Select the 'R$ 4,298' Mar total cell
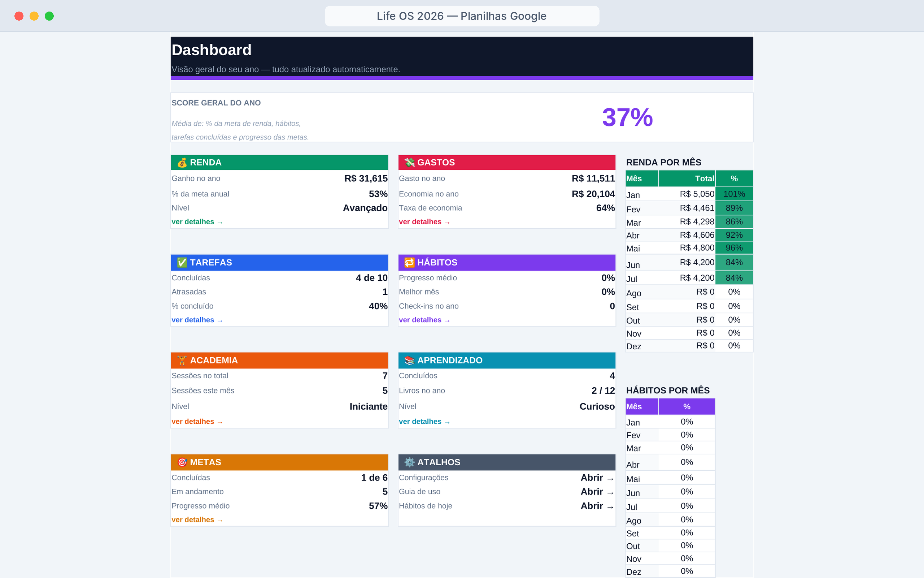This screenshot has height=578, width=924. (x=687, y=222)
